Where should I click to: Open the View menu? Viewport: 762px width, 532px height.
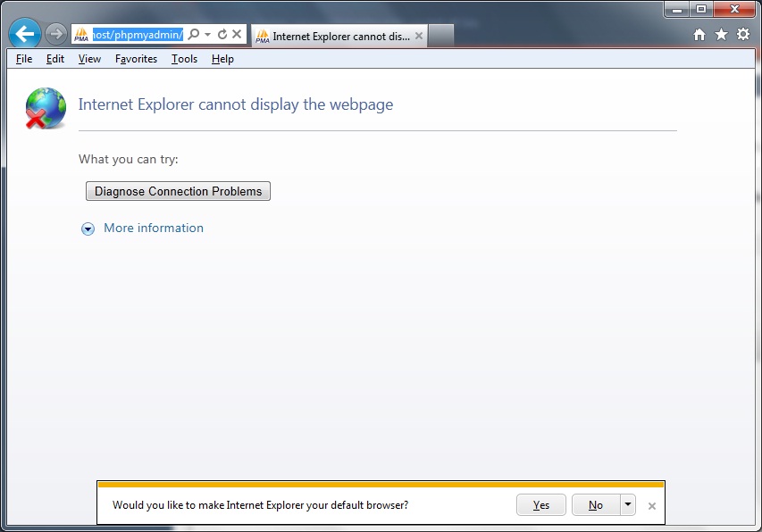(89, 59)
